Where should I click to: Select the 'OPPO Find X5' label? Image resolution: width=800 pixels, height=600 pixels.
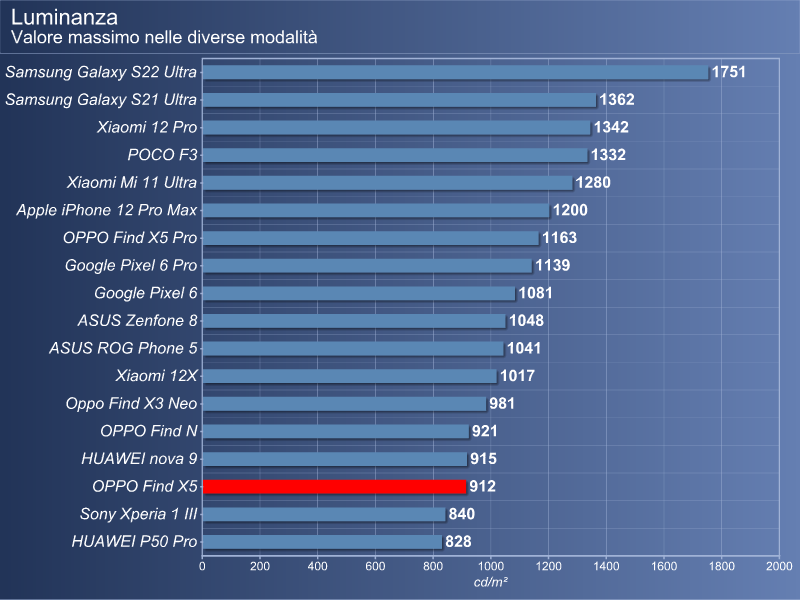(144, 486)
